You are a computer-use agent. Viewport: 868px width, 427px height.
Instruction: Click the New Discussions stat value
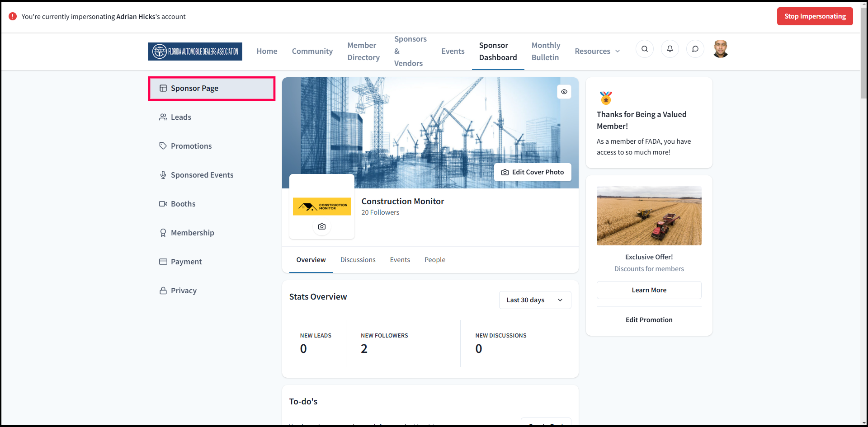[479, 349]
